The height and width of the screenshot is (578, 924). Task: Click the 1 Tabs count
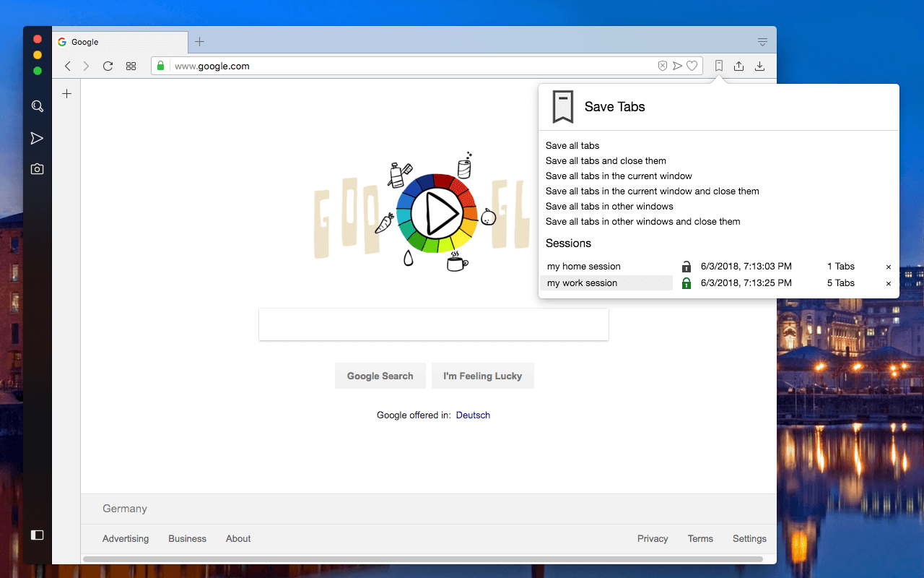click(841, 267)
